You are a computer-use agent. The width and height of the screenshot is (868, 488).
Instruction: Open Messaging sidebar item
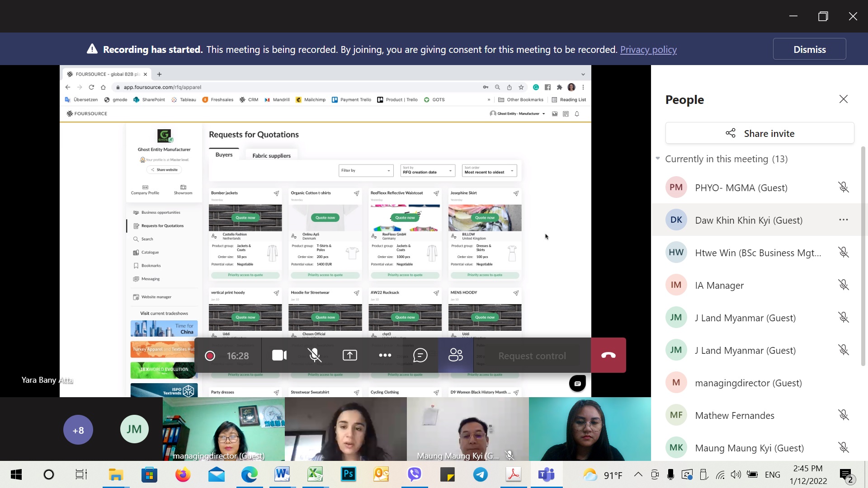pyautogui.click(x=151, y=279)
